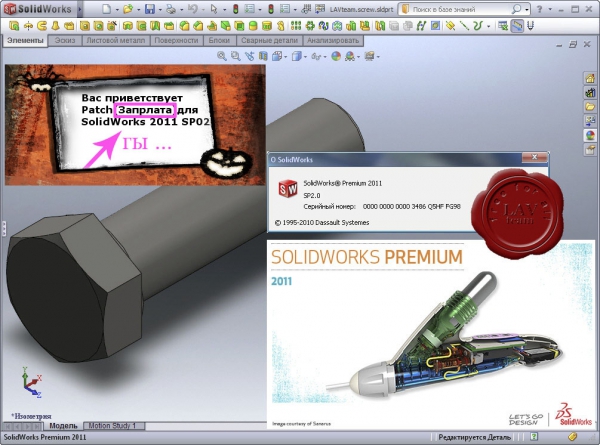Switch to the Эскиз tab
This screenshot has width=600, height=445.
65,40
